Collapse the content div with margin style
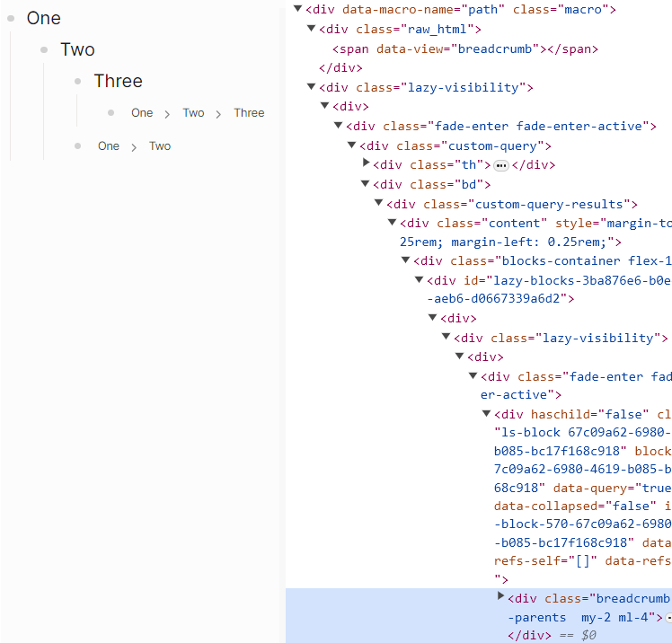Screen dimensions: 672x643 392,223
